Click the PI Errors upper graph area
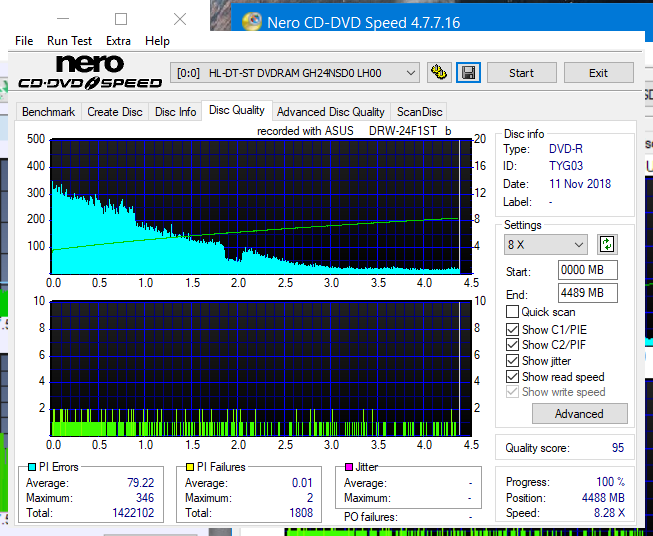Image resolution: width=653 pixels, height=536 pixels. click(x=261, y=207)
